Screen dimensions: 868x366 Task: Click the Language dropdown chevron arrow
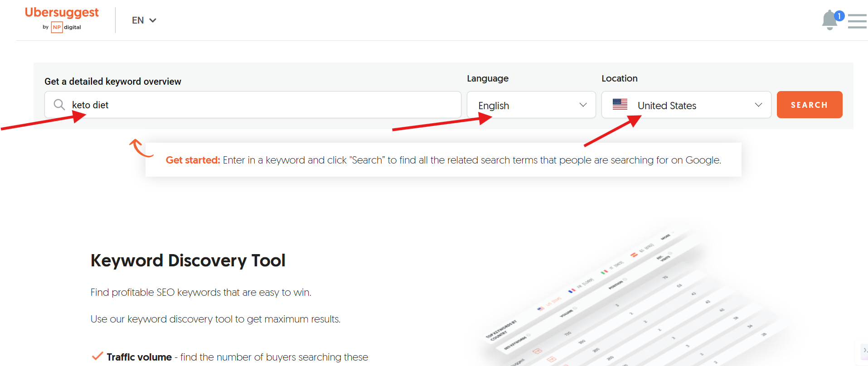pyautogui.click(x=583, y=105)
